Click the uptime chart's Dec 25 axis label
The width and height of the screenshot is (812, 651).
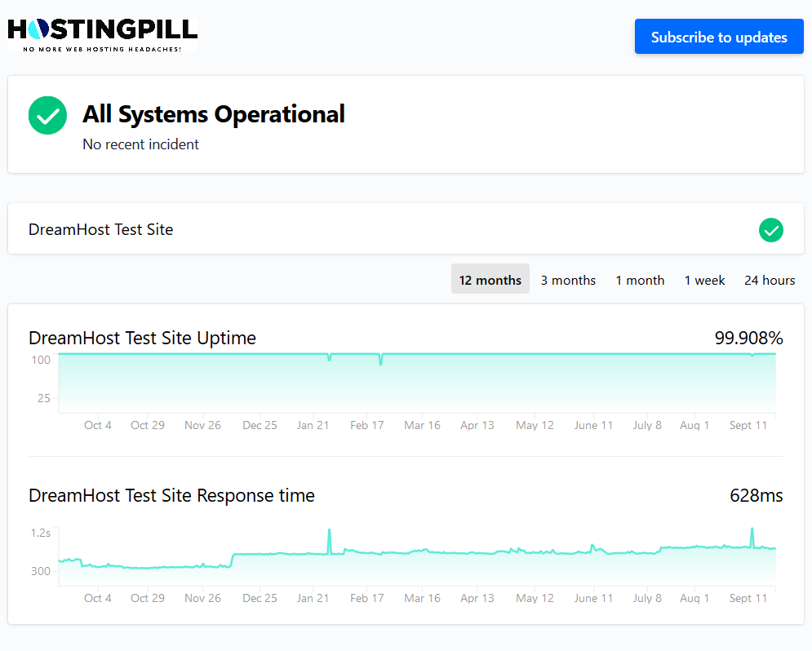[260, 425]
